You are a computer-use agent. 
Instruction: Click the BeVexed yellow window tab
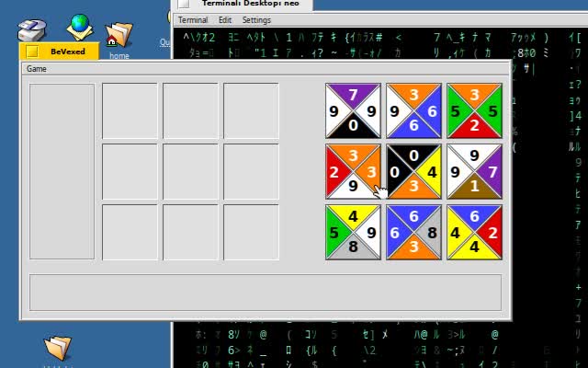click(x=59, y=52)
